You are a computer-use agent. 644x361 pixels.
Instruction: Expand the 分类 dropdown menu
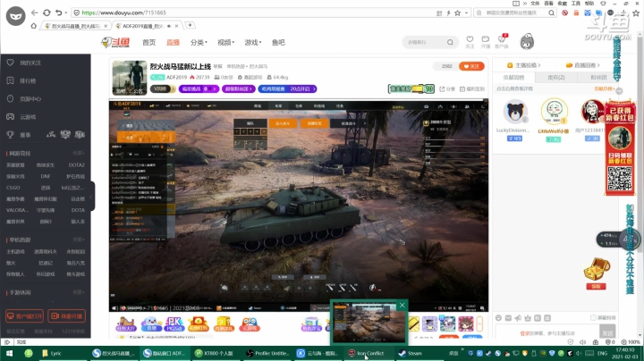(x=199, y=42)
